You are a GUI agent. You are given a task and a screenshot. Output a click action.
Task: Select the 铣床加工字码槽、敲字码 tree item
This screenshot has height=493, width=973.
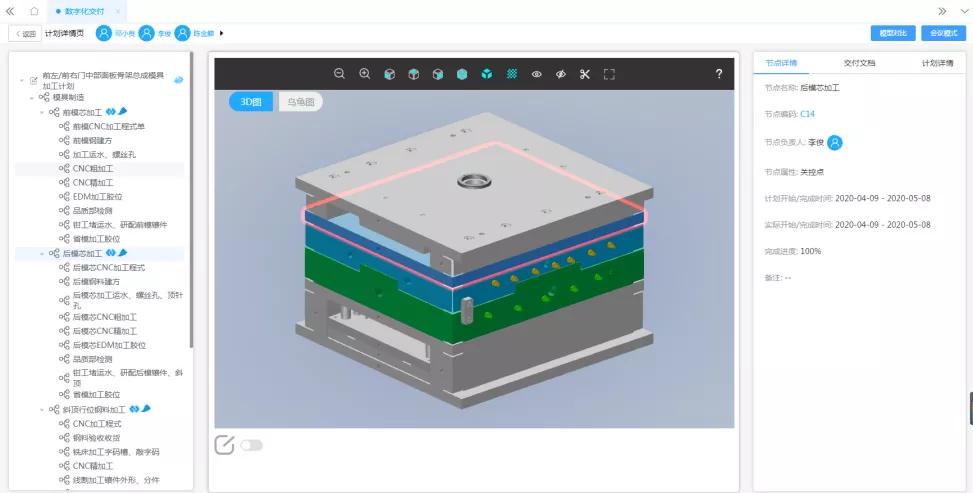click(x=116, y=452)
